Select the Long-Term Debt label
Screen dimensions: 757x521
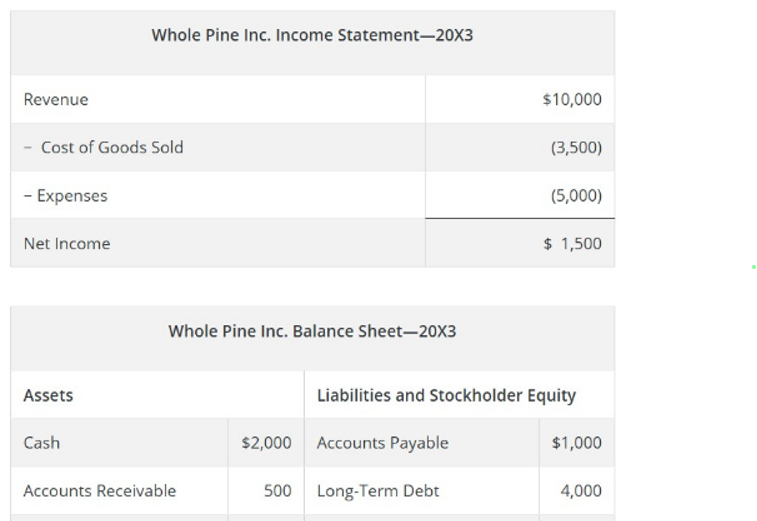378,490
